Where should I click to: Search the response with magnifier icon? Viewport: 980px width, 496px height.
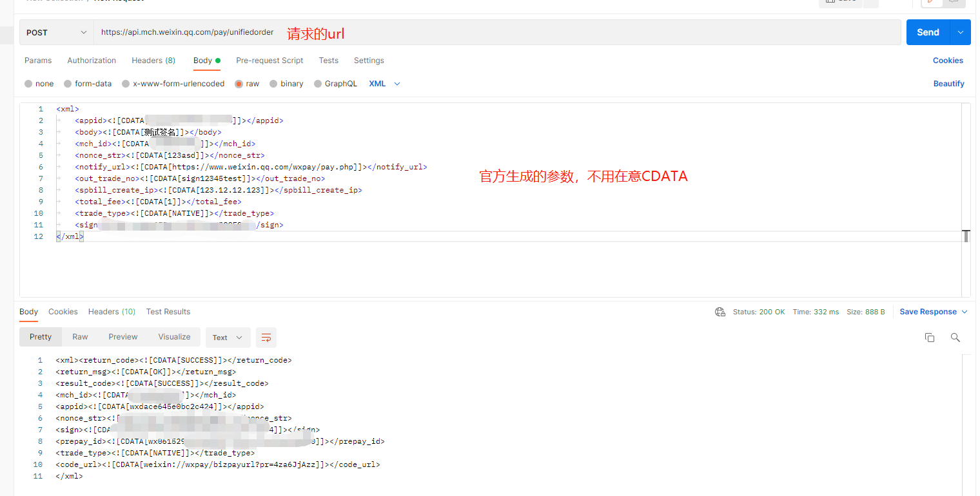pos(955,338)
